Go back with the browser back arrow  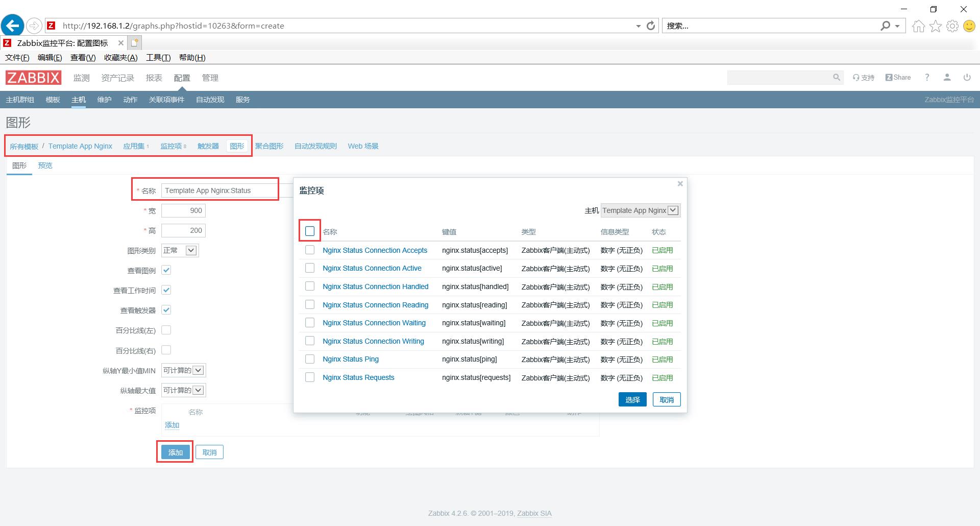tap(13, 25)
